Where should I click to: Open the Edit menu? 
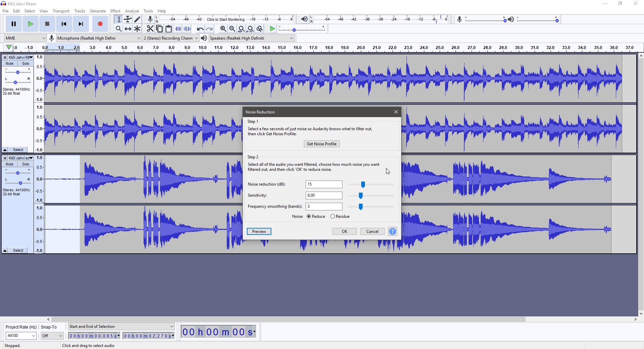click(x=16, y=11)
